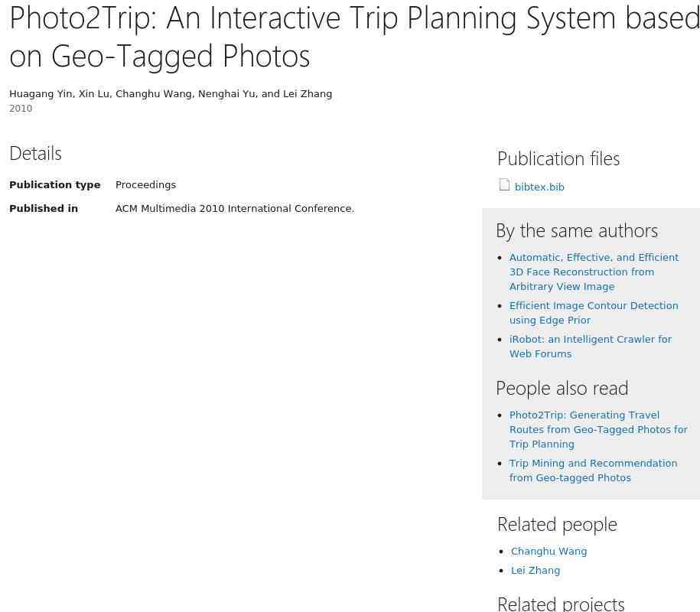The width and height of the screenshot is (700, 612).
Task: Click the By the same authors heading
Action: pos(577,231)
